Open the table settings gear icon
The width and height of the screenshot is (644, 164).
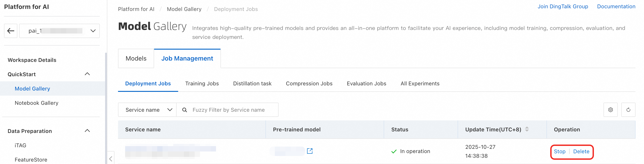pos(610,110)
